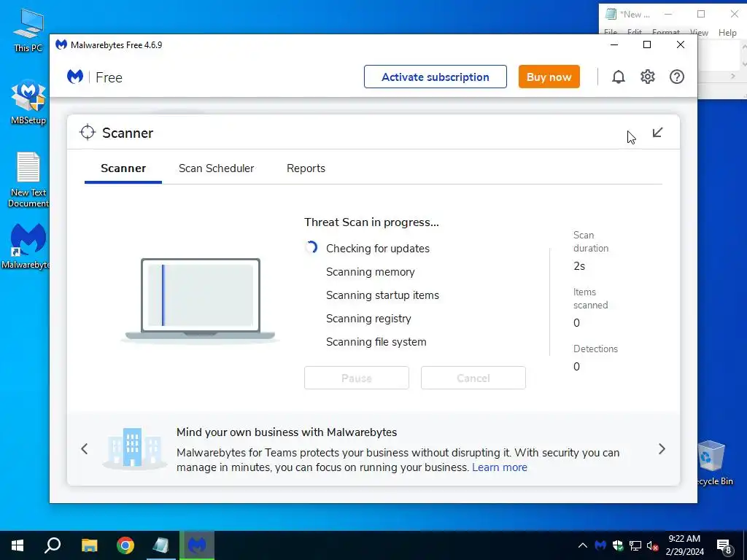Viewport: 747px width, 560px height.
Task: Click 'Mind your own business with Malwarebytes' heading
Action: (286, 432)
